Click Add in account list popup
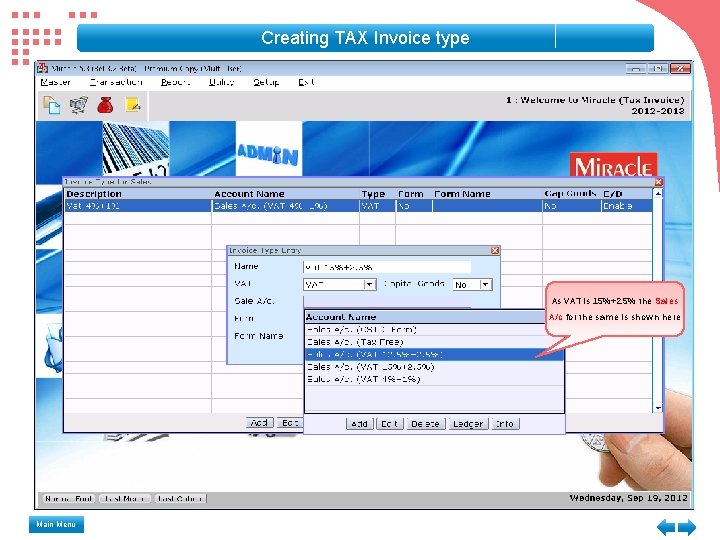Screen dimensions: 720x540 (x=359, y=424)
